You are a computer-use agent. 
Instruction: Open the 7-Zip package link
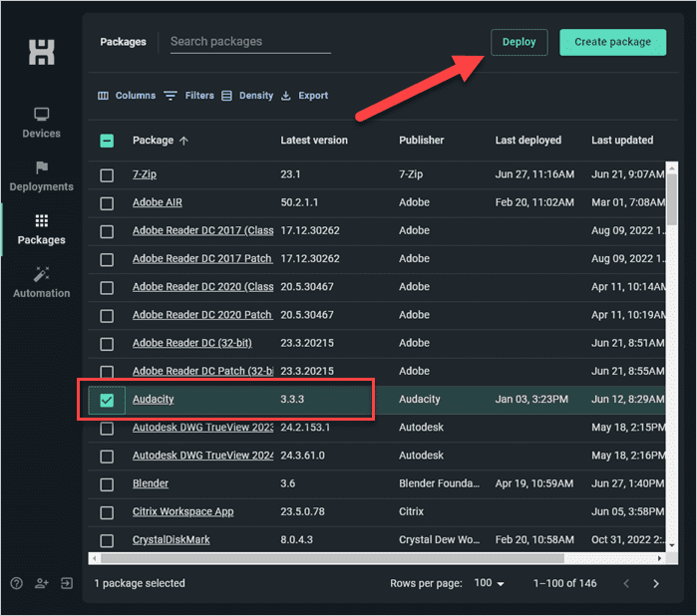pyautogui.click(x=145, y=174)
